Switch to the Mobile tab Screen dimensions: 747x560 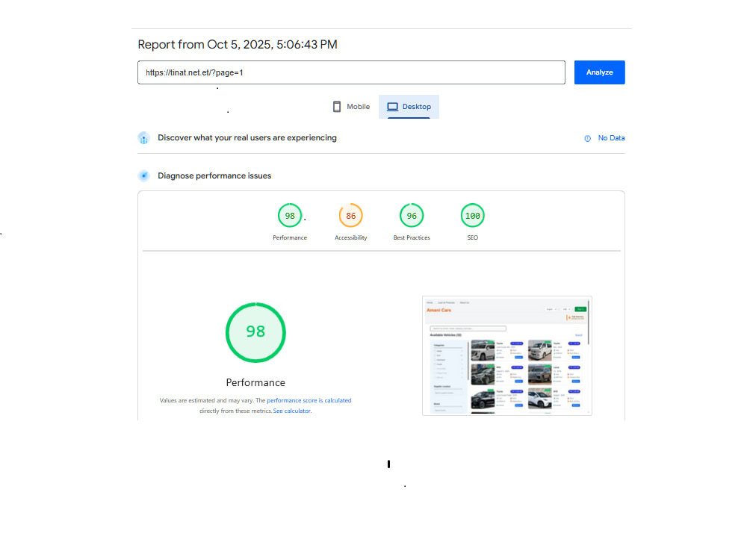tap(351, 107)
